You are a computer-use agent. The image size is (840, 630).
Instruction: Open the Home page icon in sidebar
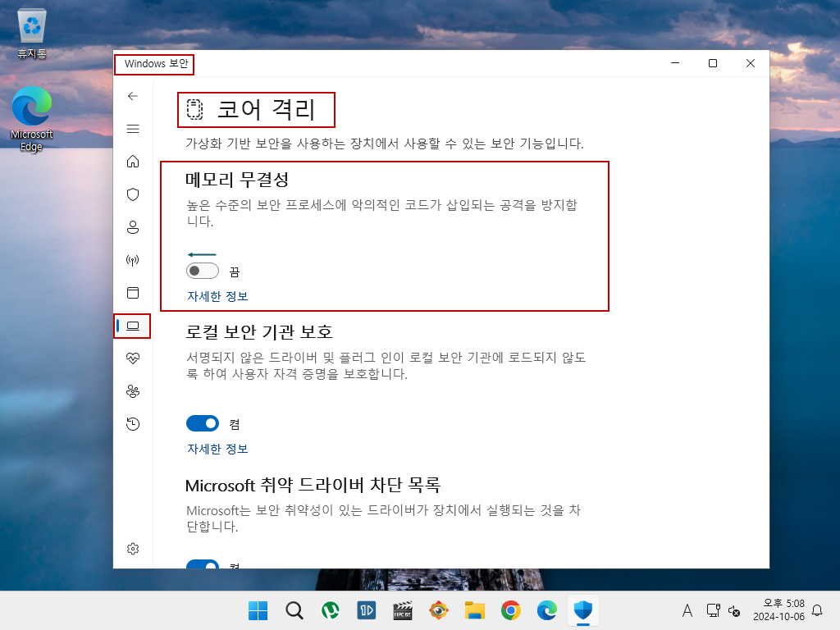tap(133, 162)
